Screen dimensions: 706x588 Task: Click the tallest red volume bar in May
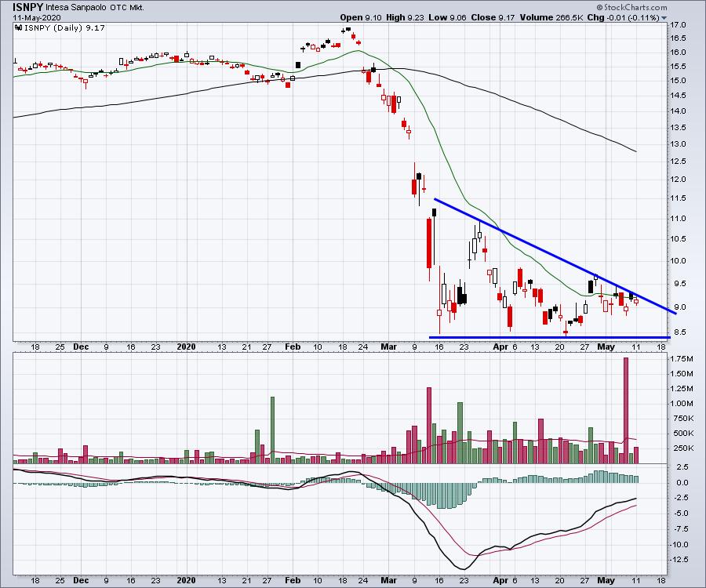(626, 410)
